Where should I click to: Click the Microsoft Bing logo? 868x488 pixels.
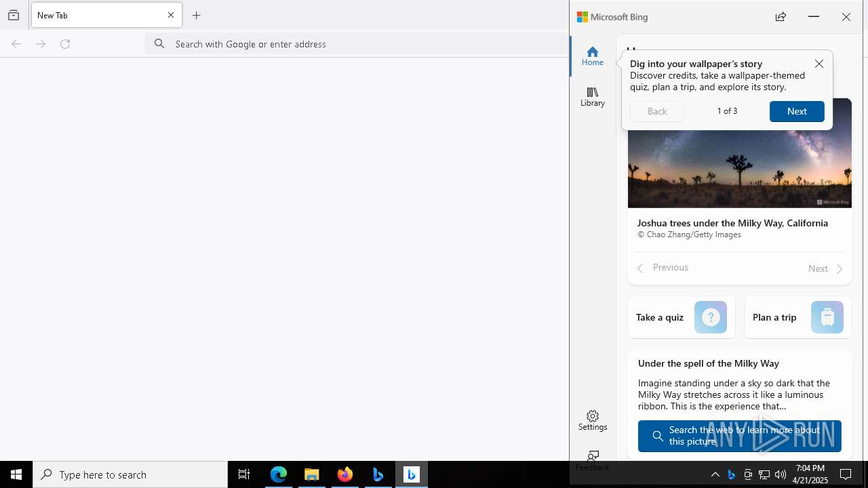coord(612,17)
